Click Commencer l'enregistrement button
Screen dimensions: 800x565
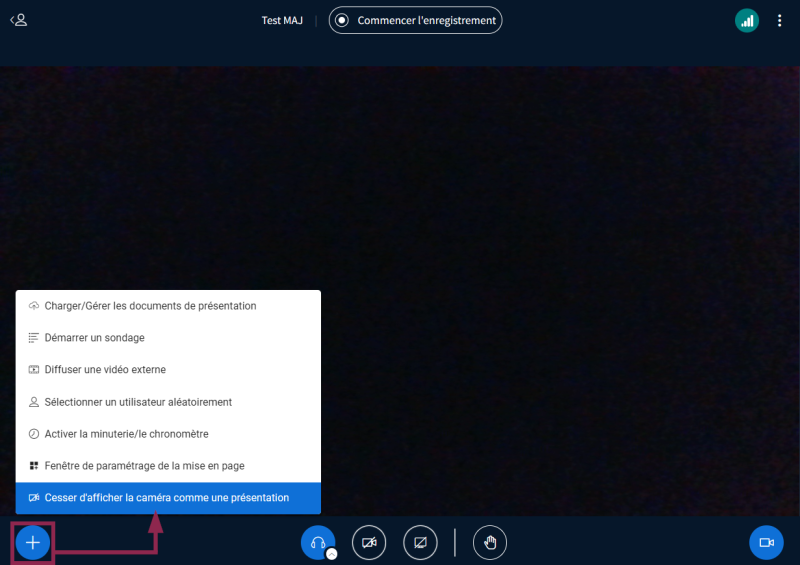(415, 20)
